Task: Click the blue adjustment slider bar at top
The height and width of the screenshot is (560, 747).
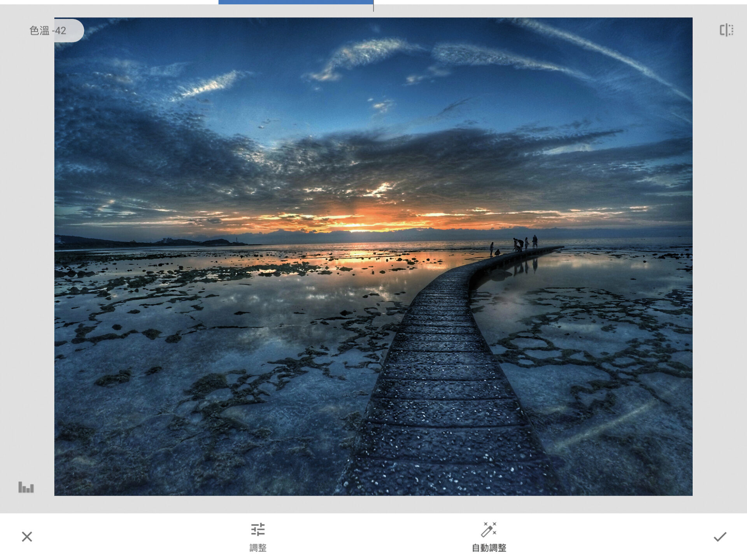Action: pyautogui.click(x=296, y=2)
